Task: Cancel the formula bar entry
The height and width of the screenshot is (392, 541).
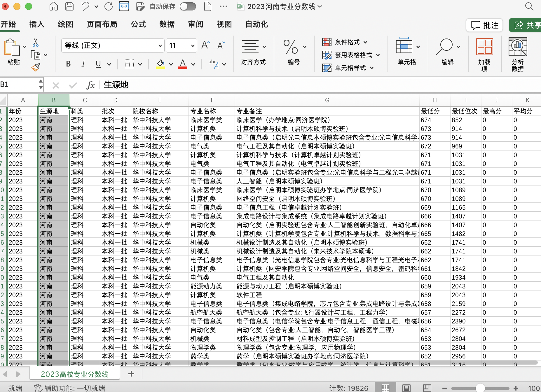Action: tap(55, 85)
